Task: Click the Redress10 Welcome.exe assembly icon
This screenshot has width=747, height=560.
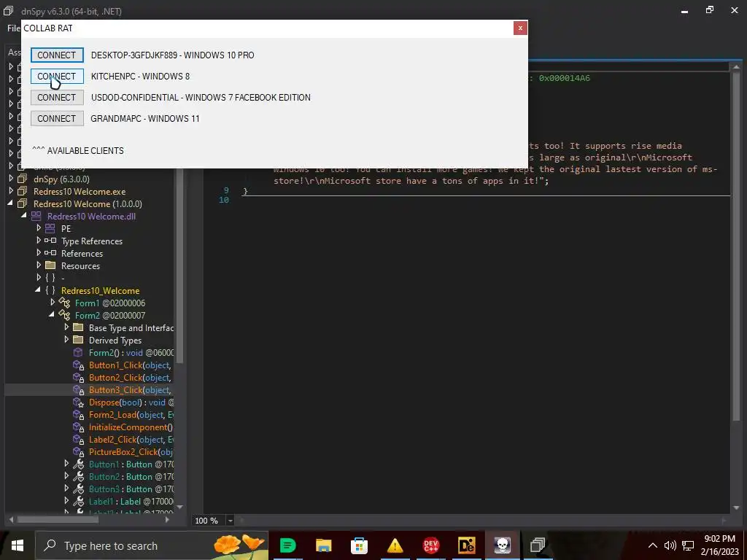Action: tap(23, 192)
